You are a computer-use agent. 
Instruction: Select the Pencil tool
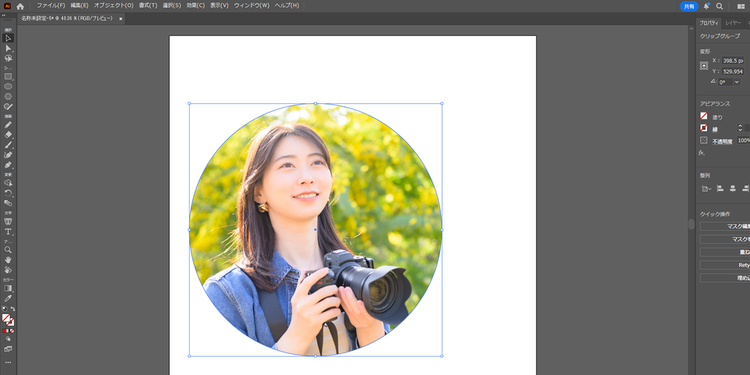[x=8, y=125]
